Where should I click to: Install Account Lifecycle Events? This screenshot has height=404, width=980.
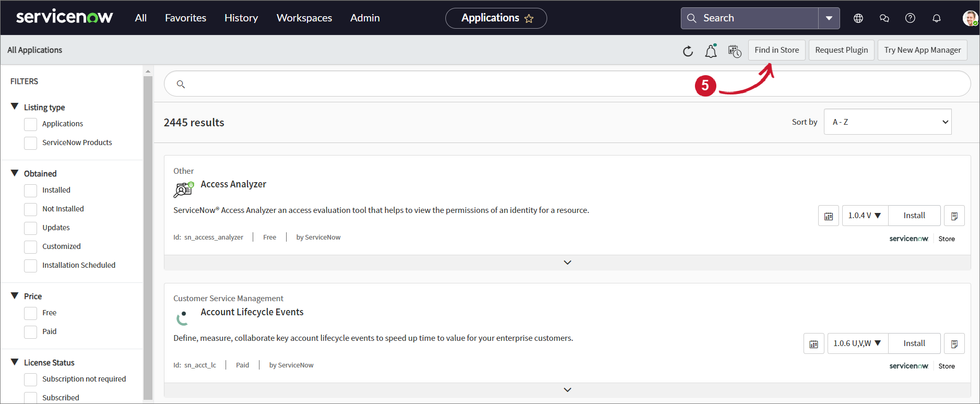click(x=914, y=343)
